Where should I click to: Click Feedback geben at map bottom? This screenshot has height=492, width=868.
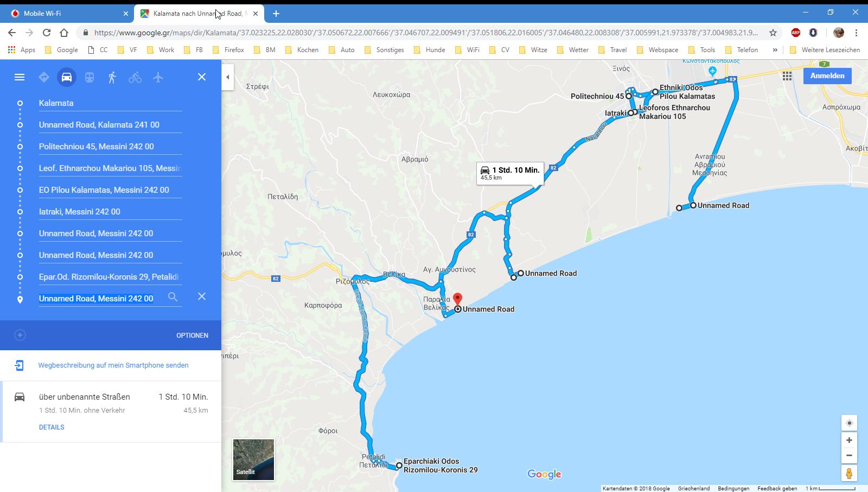777,488
